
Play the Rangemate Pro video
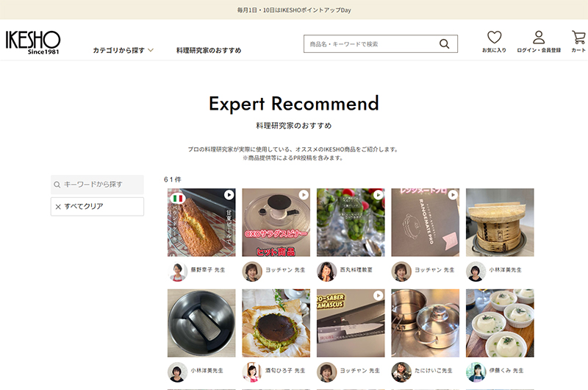[x=426, y=222]
